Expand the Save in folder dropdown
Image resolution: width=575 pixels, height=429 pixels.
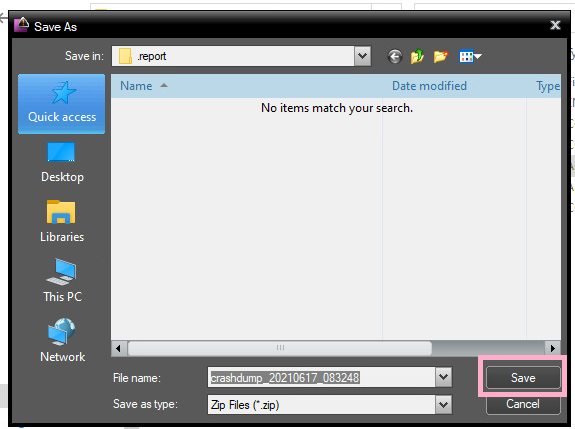[362, 56]
